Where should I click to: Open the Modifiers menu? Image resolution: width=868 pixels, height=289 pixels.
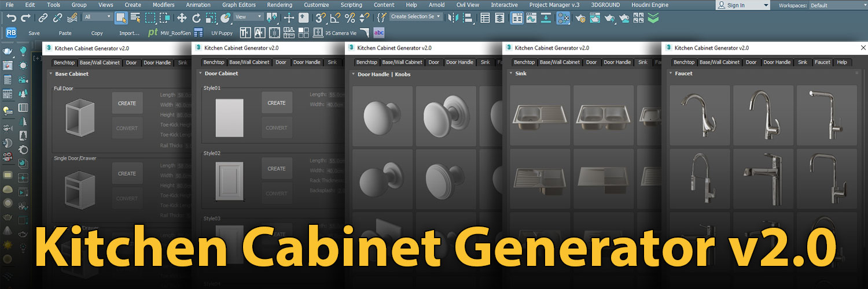163,5
